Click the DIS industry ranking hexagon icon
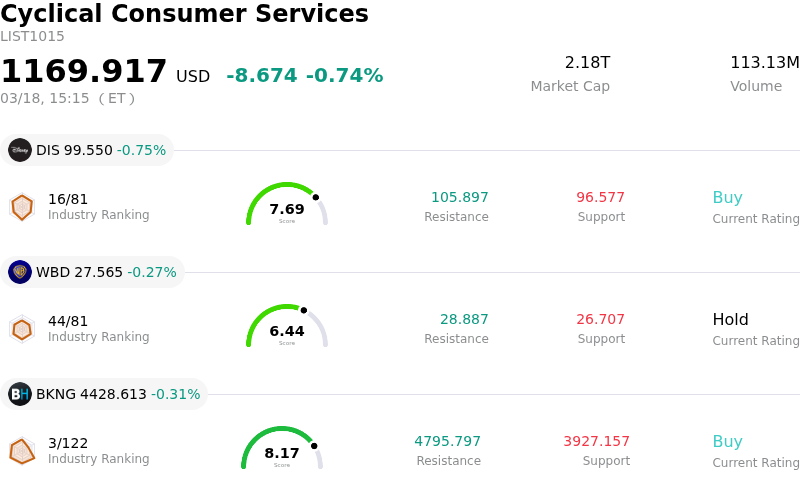The height and width of the screenshot is (488, 800). (21, 207)
